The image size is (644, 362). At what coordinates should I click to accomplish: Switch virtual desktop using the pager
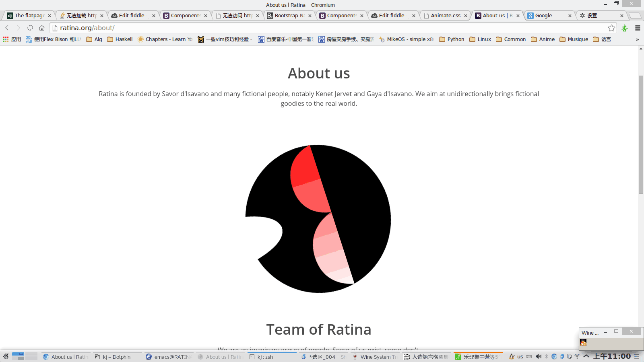point(25,356)
